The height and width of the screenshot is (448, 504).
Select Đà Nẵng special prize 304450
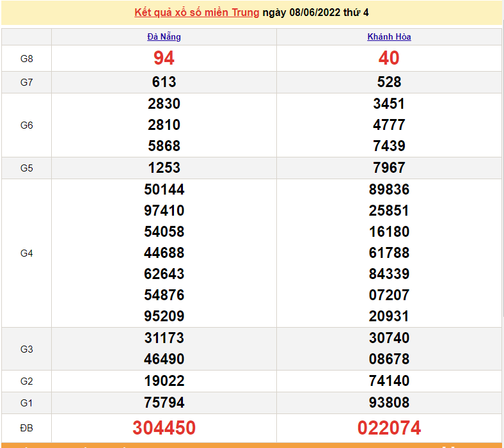point(164,428)
